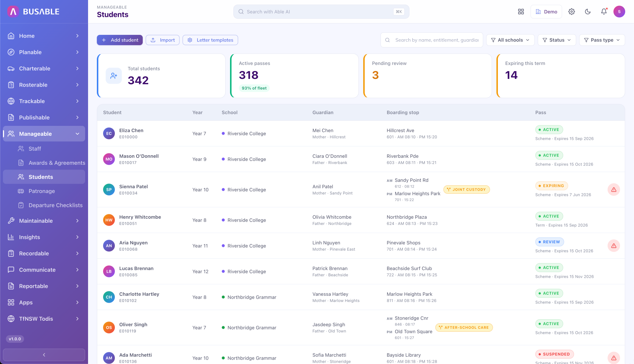Open the user avatar menu
This screenshot has width=634, height=364.
619,12
